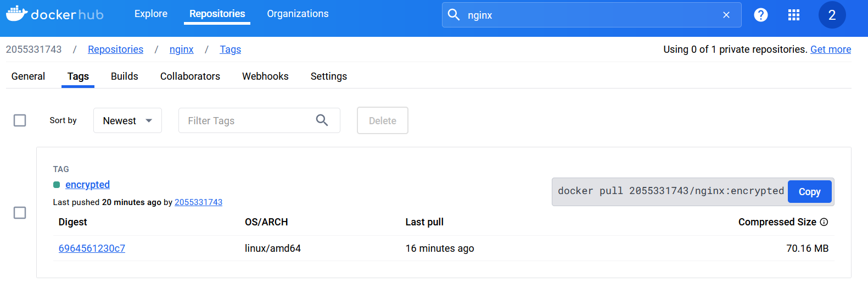
Task: Open Repositories in the top navigation
Action: click(217, 14)
